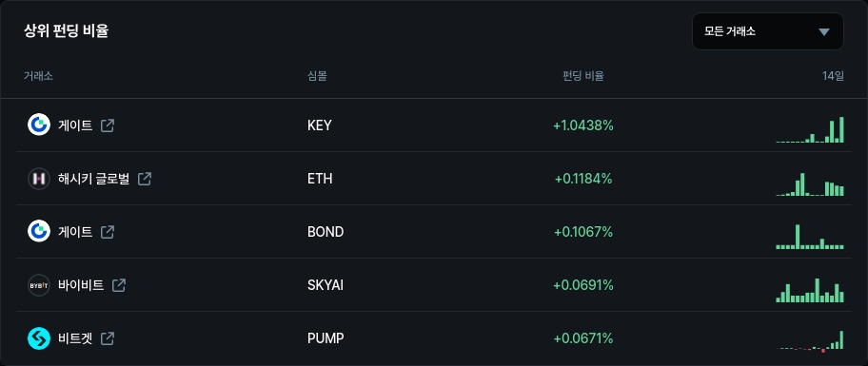
Task: Sort by 펀딩 비율 column header
Action: [582, 76]
